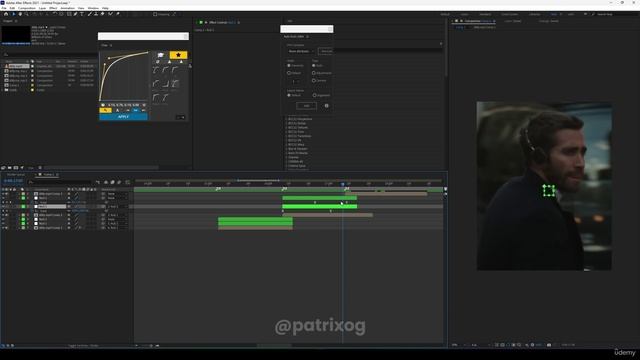This screenshot has height=360, width=640.
Task: Open the Composition menu
Action: [x=27, y=8]
